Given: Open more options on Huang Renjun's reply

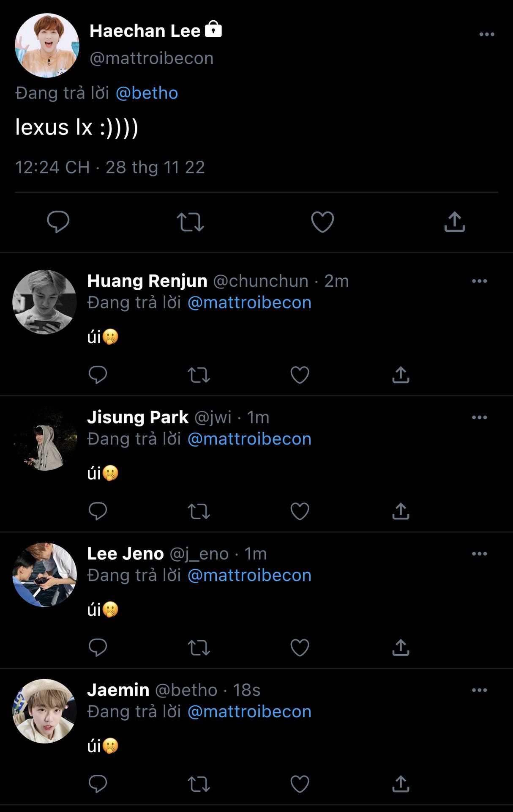Looking at the screenshot, I should tap(479, 281).
